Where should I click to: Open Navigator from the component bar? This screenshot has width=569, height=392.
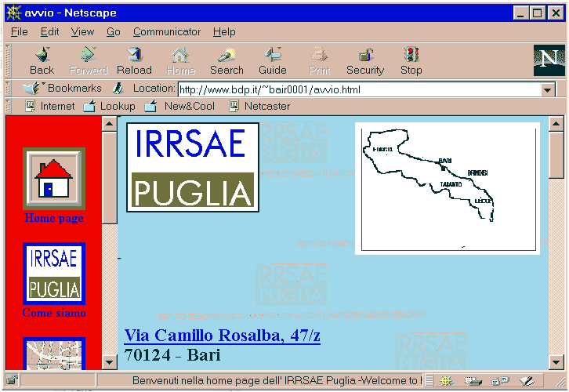[447, 381]
